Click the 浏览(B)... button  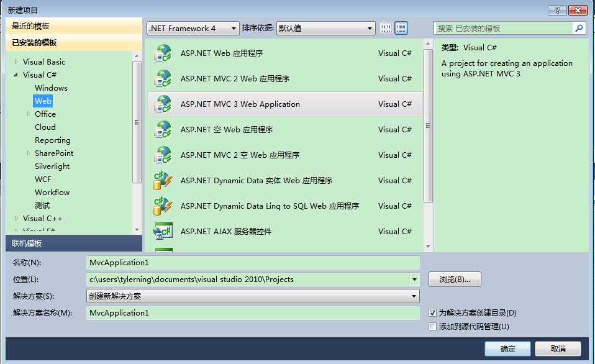(455, 280)
